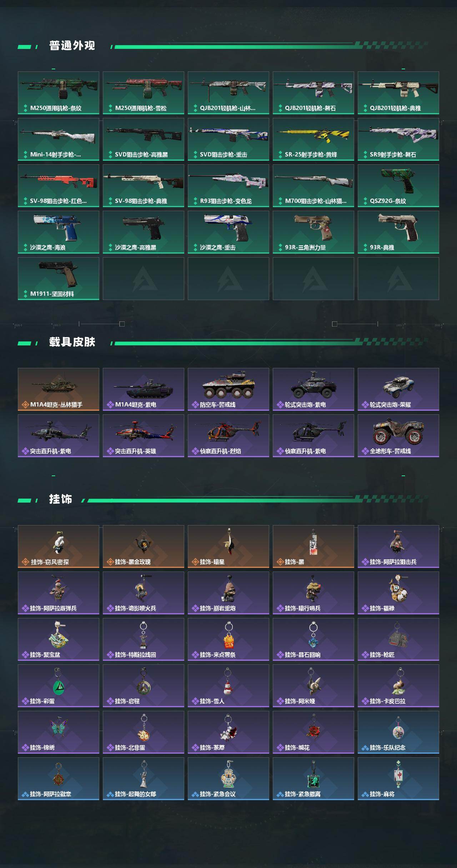Image resolution: width=457 pixels, height=868 pixels.
Task: Click the 挂饰-锦绣 butterfly charm
Action: tap(59, 732)
